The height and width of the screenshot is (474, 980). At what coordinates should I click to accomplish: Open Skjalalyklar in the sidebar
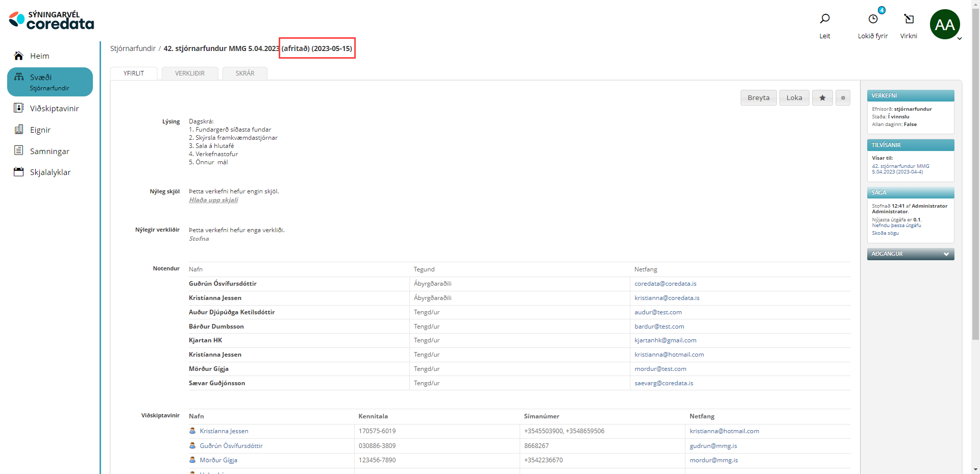(50, 172)
